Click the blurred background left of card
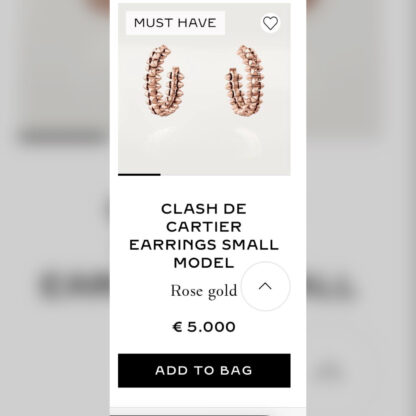The height and width of the screenshot is (416, 416). click(x=55, y=208)
